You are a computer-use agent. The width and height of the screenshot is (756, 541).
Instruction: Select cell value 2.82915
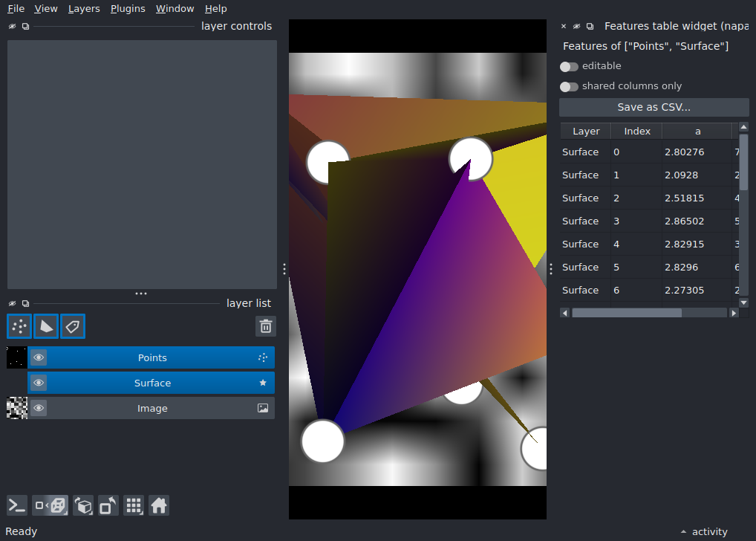click(x=697, y=244)
